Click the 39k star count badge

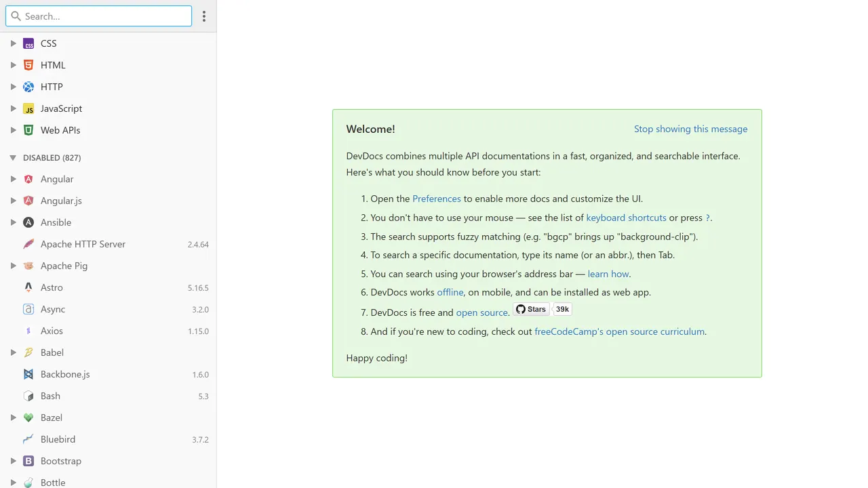563,309
